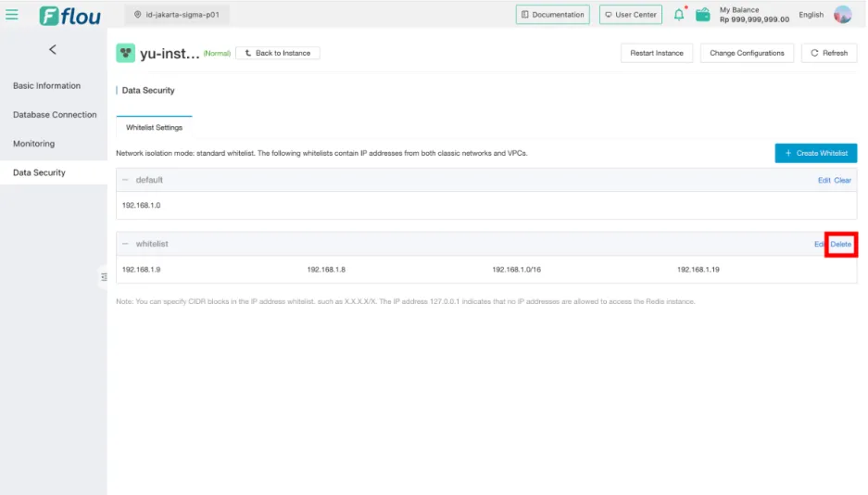The image size is (868, 495).
Task: Click the Redis instance icon
Action: (126, 53)
